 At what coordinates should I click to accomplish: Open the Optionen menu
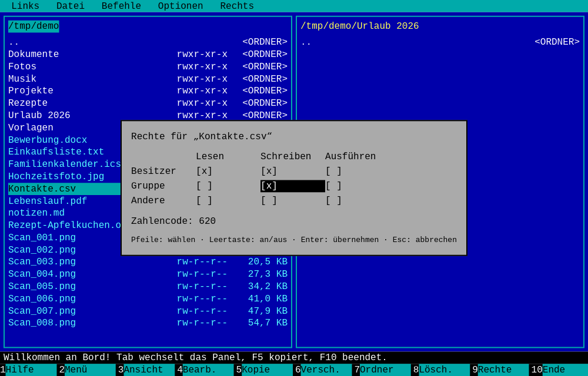coord(181,6)
